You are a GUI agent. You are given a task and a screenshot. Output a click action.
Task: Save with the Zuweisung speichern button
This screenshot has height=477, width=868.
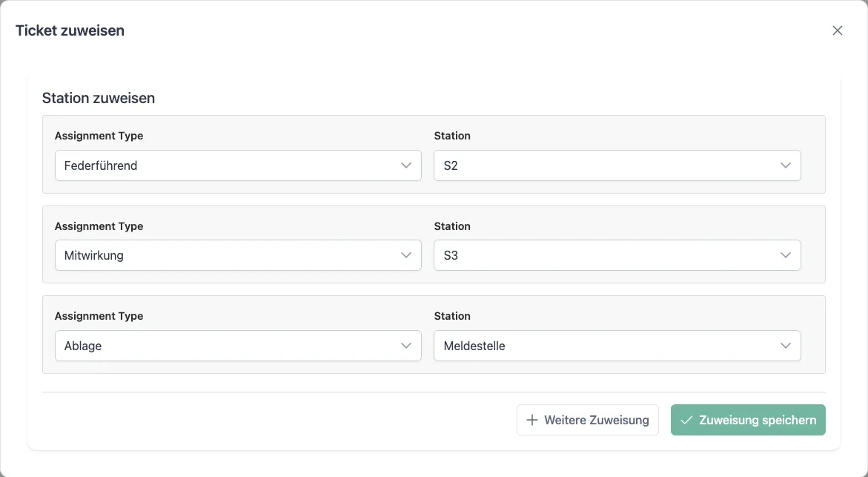coord(748,420)
